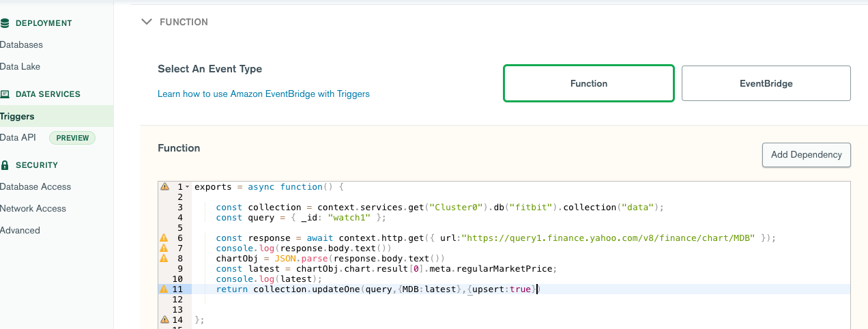Screen dimensions: 868x329
Task: Open Data API in the sidebar
Action: 18,138
